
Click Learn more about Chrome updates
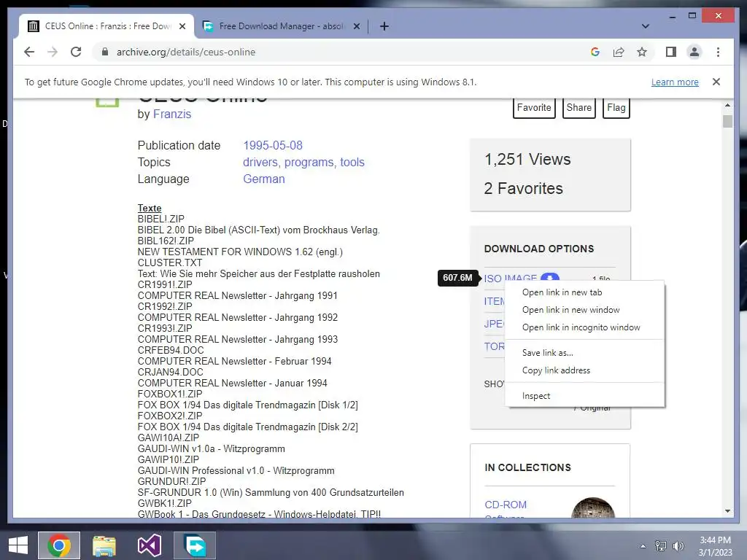click(675, 82)
